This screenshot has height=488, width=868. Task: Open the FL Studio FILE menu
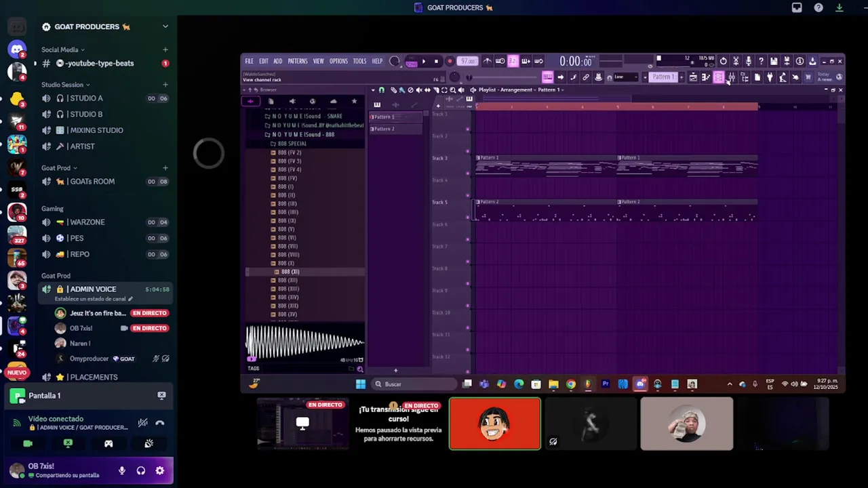pyautogui.click(x=249, y=61)
